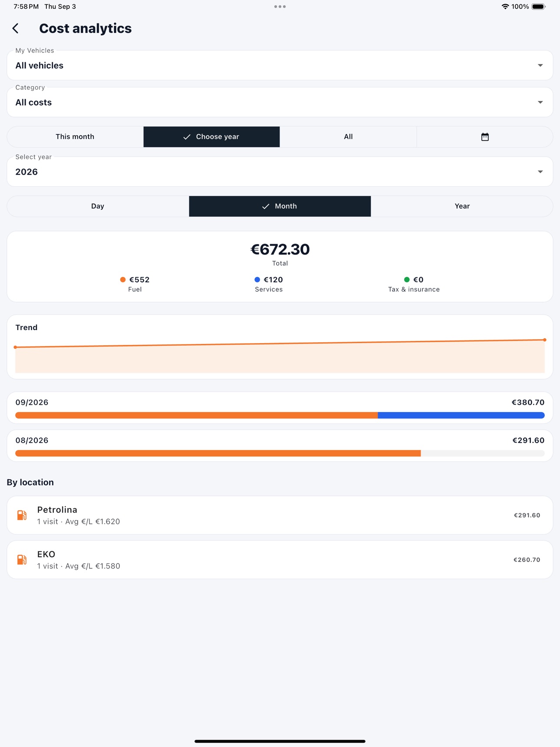The image size is (560, 747).
Task: Group costs by Month
Action: 280,206
